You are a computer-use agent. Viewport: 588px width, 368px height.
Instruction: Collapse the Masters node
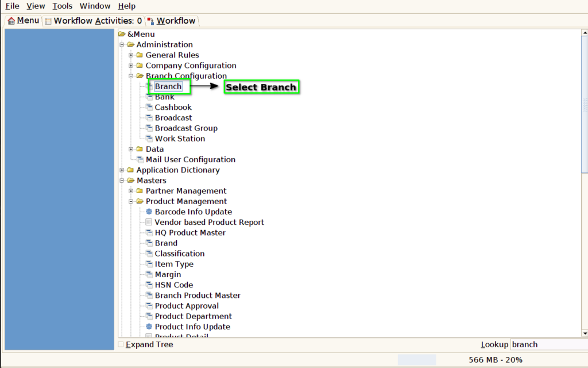click(122, 181)
